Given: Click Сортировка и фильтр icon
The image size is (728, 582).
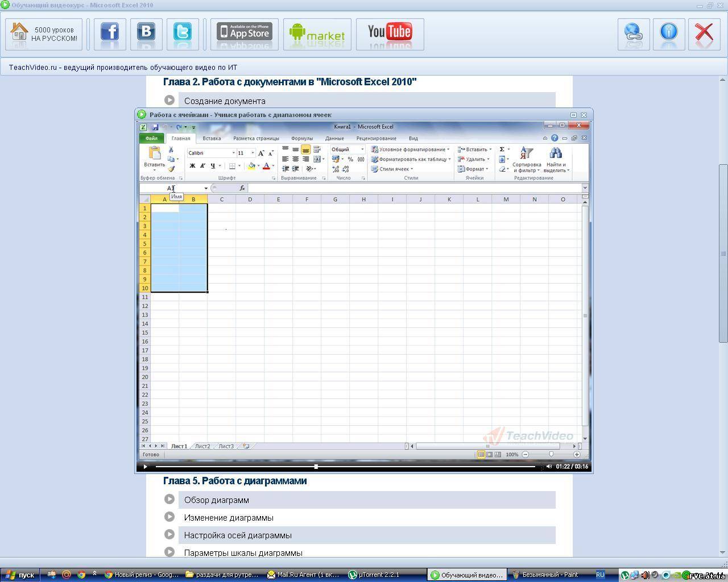Looking at the screenshot, I should [x=527, y=160].
